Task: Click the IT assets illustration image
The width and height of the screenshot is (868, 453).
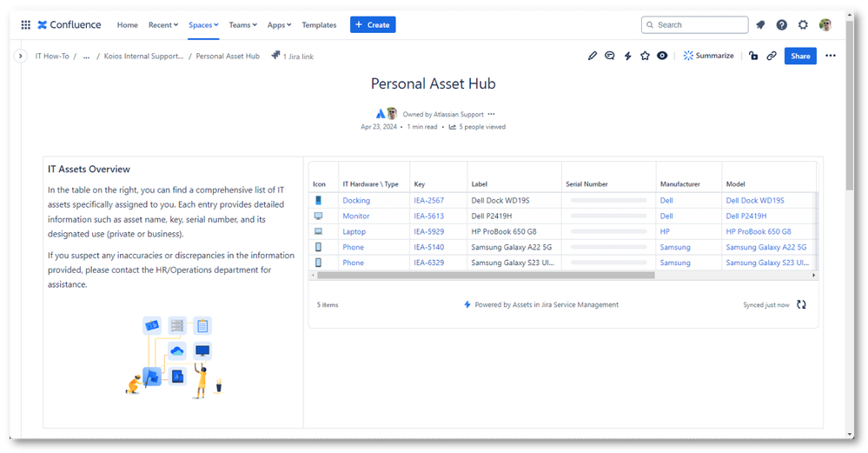Action: [x=173, y=357]
